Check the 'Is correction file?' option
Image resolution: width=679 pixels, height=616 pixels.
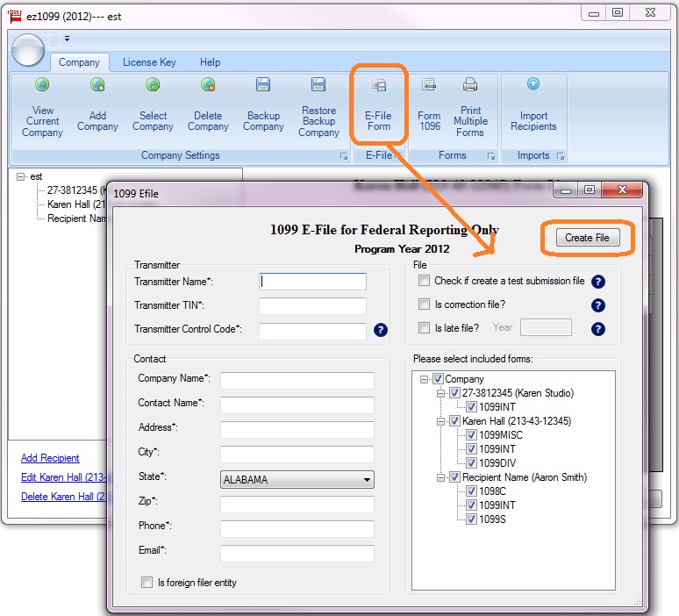425,304
